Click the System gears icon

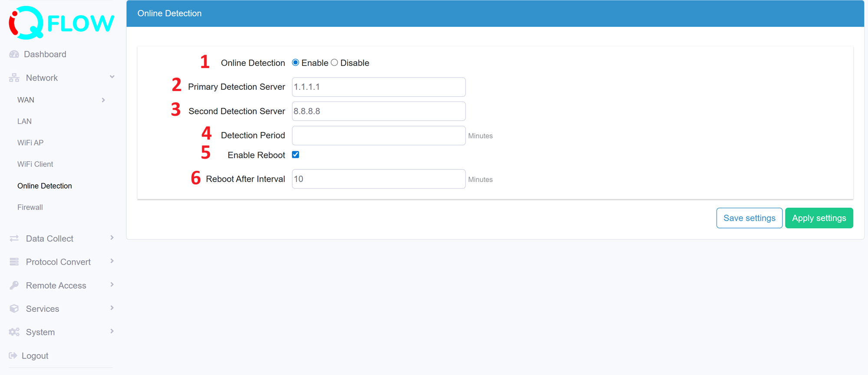click(x=14, y=332)
